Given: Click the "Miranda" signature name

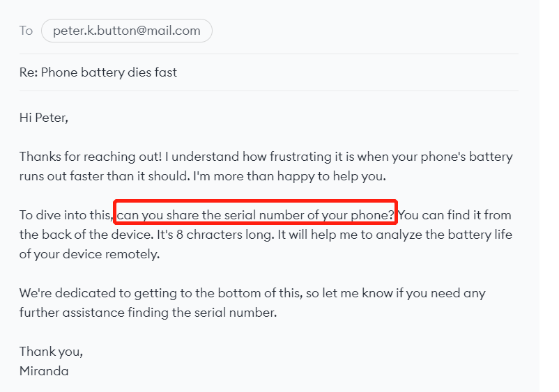Looking at the screenshot, I should click(44, 371).
